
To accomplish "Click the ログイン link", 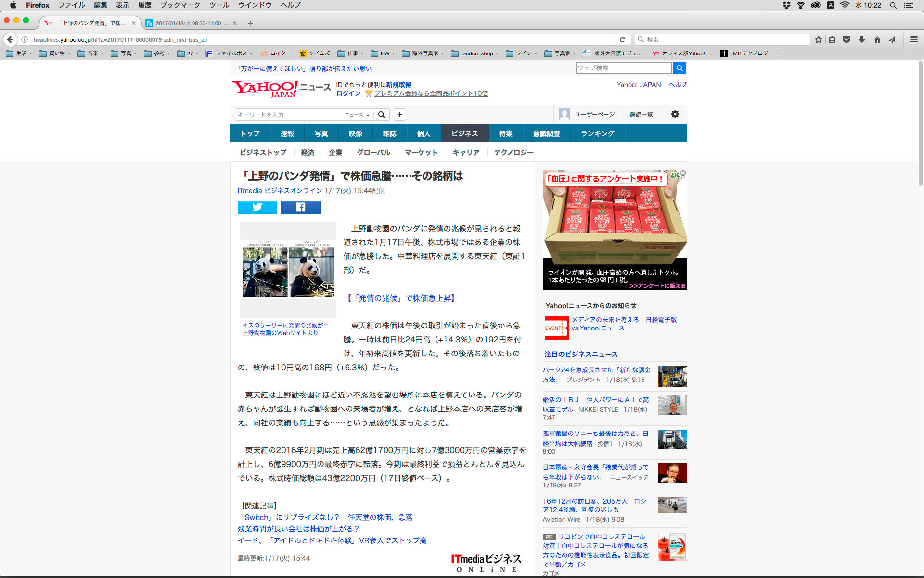I will click(348, 93).
